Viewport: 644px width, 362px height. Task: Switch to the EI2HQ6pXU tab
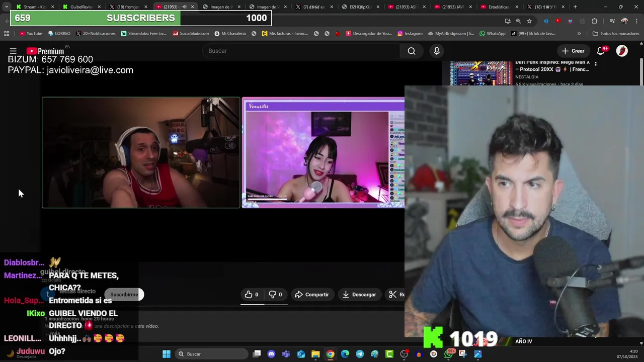(359, 7)
